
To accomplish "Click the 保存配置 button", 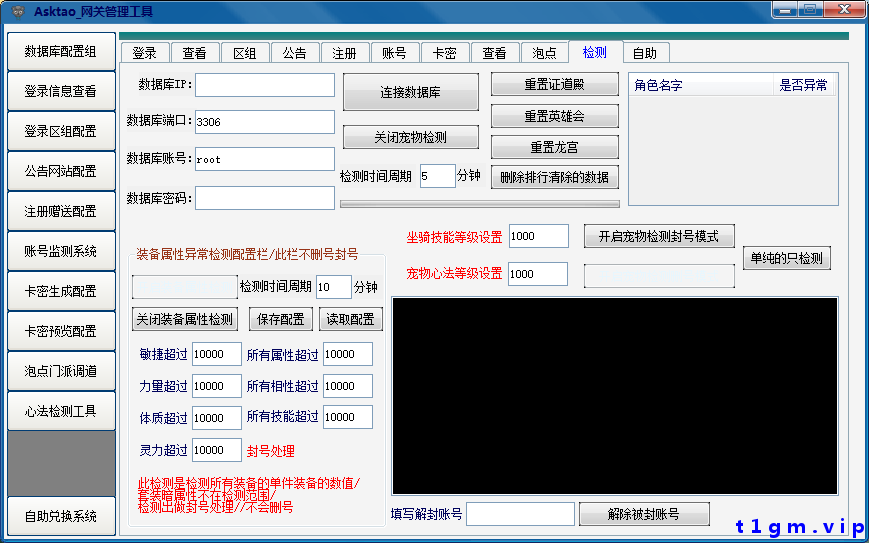I will 280,319.
